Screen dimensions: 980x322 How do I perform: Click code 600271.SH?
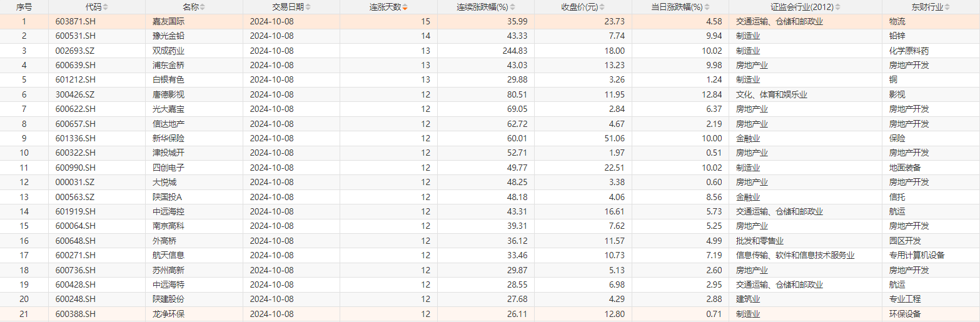(x=76, y=255)
